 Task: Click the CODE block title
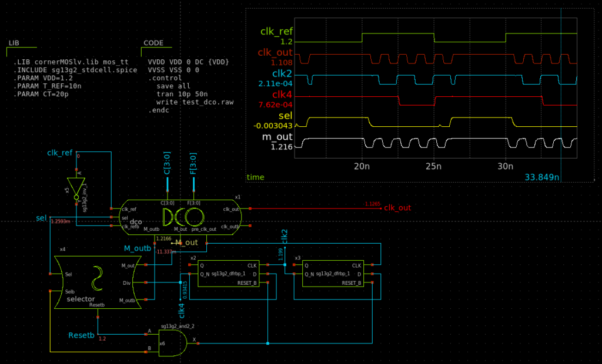click(x=153, y=43)
